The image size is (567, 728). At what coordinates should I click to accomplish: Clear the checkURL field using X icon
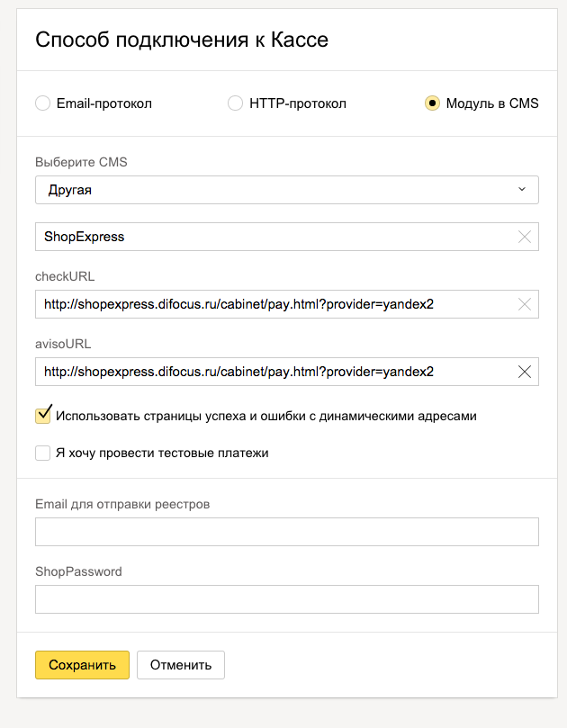coord(525,304)
